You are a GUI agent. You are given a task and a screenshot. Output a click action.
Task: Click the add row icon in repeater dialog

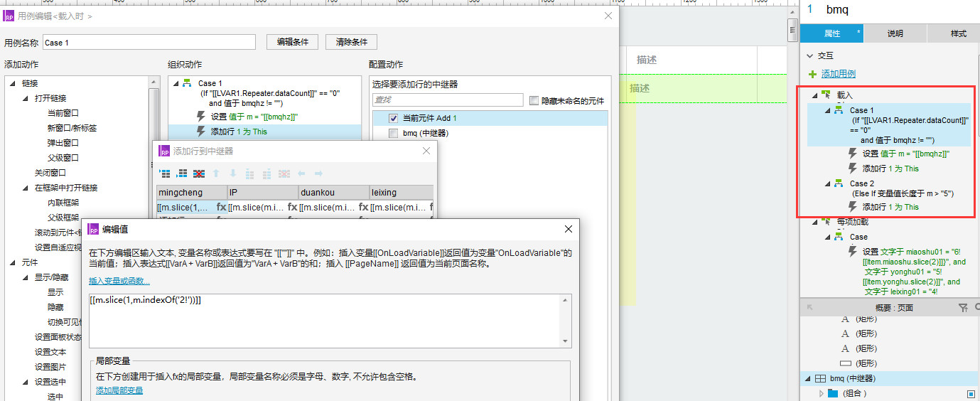tap(165, 173)
